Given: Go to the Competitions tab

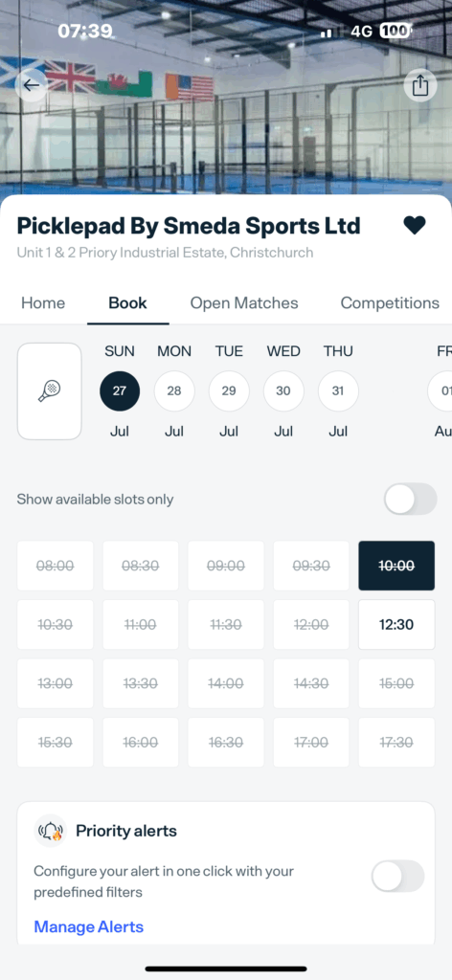Looking at the screenshot, I should tap(390, 303).
